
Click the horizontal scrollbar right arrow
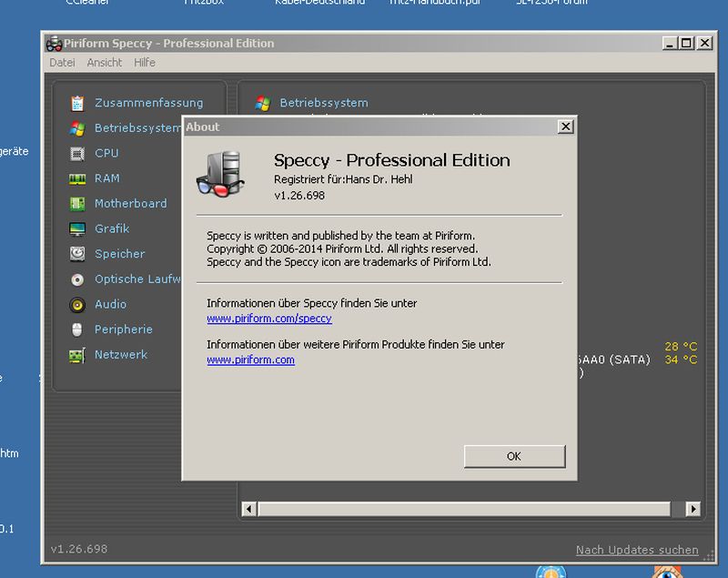coord(693,510)
